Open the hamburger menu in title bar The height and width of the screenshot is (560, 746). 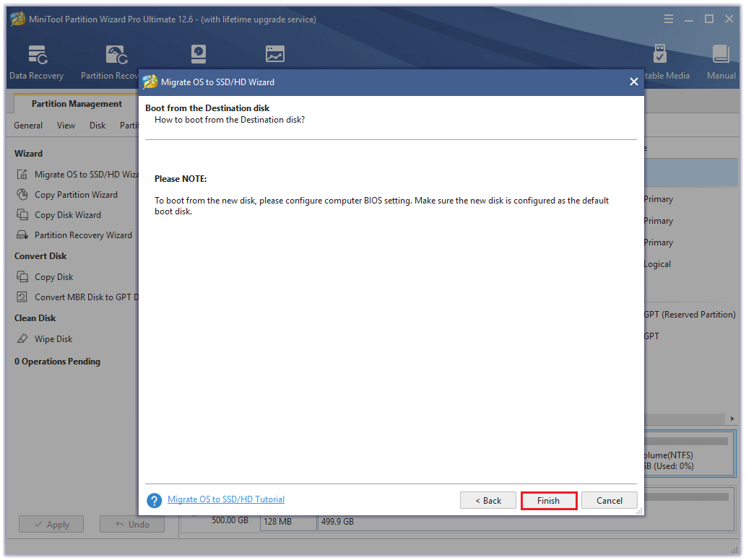click(669, 19)
